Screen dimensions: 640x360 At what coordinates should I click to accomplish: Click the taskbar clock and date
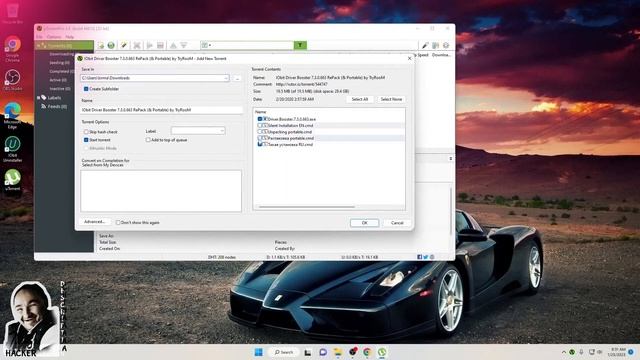pyautogui.click(x=616, y=352)
